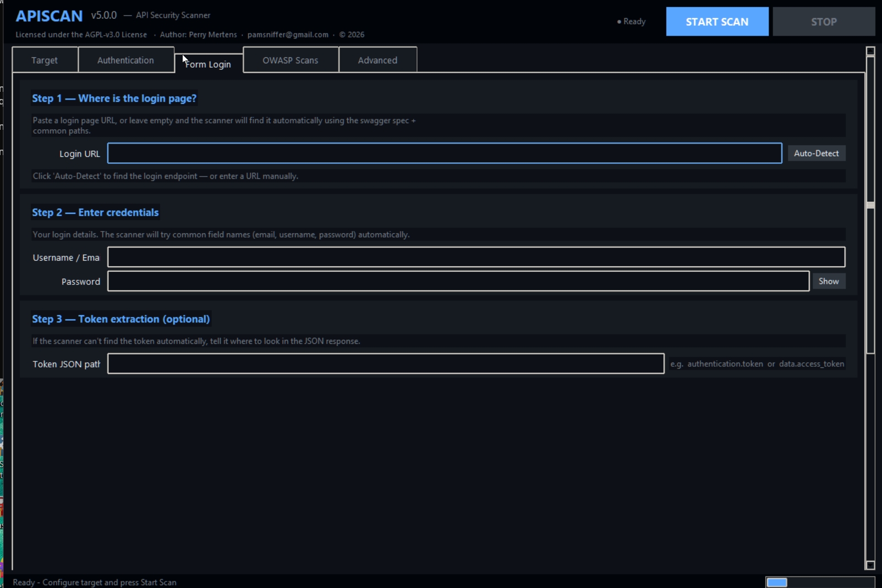
Task: Click the Password input field
Action: coord(458,281)
